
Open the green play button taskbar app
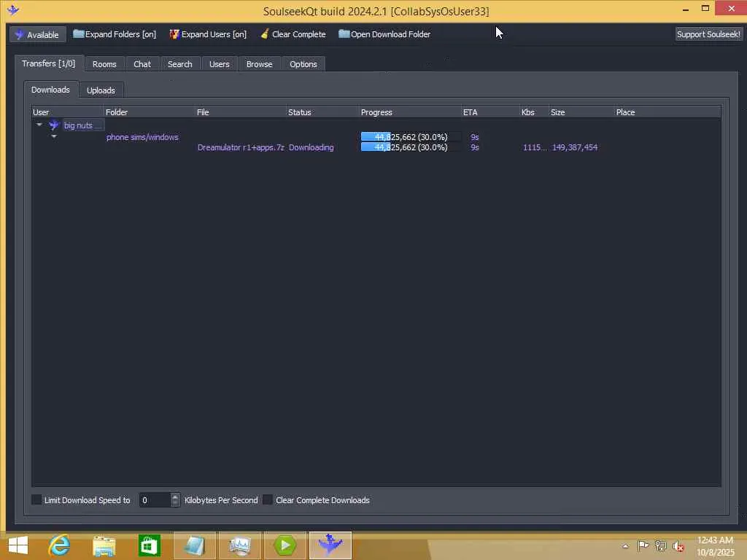click(285, 545)
